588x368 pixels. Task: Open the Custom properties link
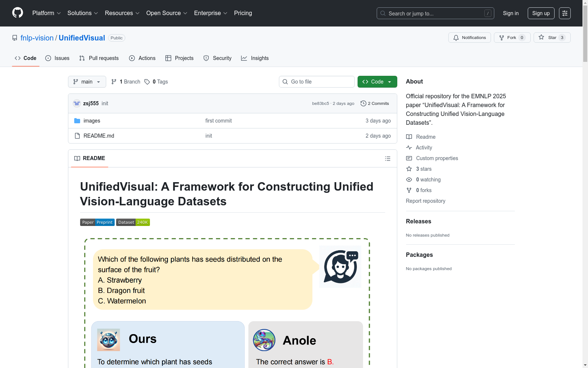[432, 158]
